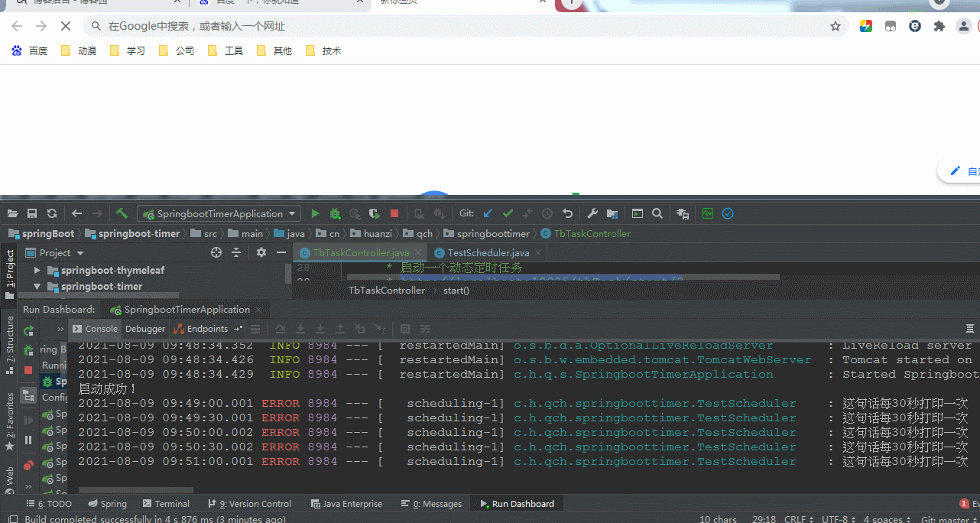This screenshot has width=980, height=523.
Task: Click the green monitor icon in IDE toolbar
Action: pyautogui.click(x=708, y=214)
